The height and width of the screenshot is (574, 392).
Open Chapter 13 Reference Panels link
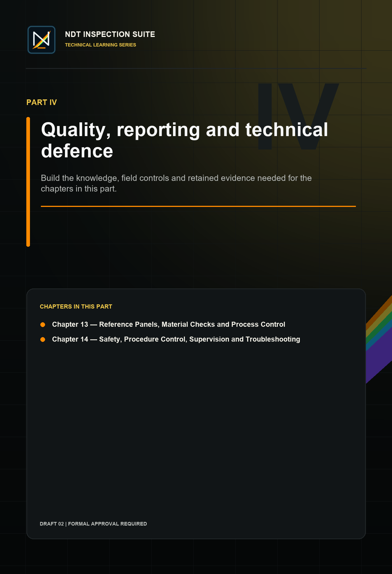click(x=169, y=324)
